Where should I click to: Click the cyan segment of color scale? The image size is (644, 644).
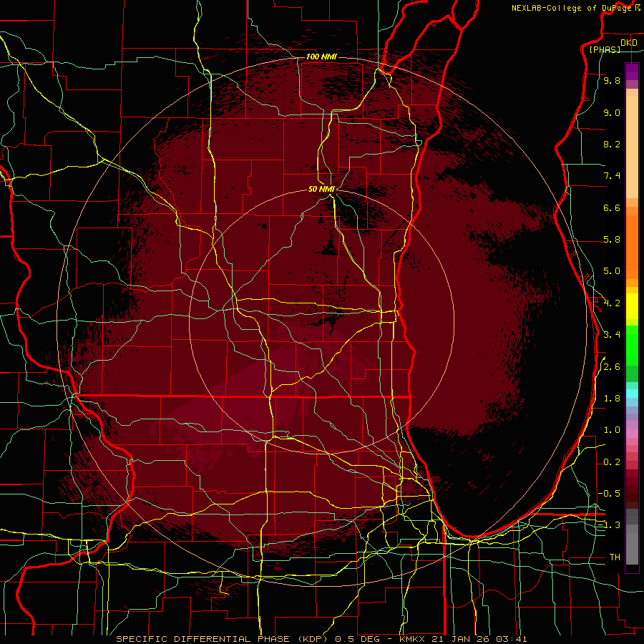click(632, 394)
